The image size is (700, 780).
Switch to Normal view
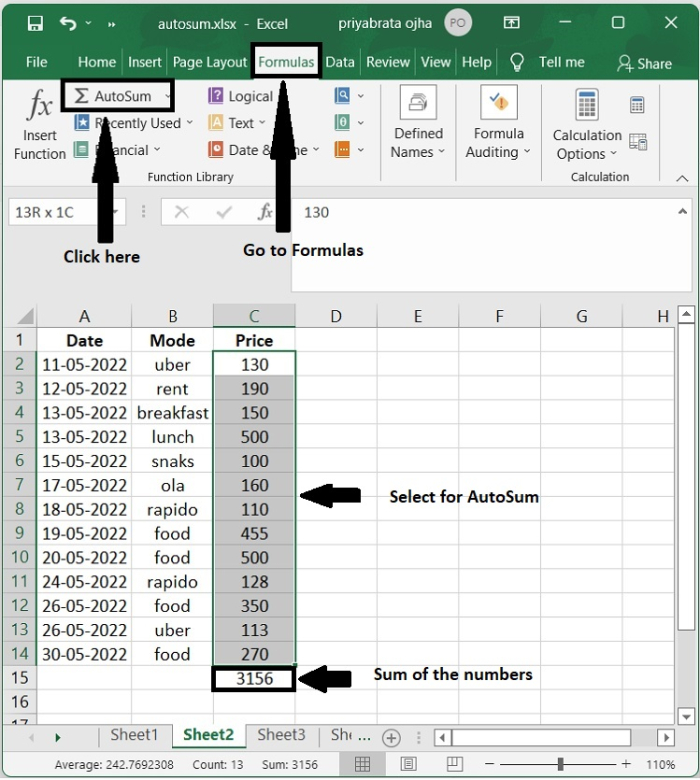[x=362, y=764]
